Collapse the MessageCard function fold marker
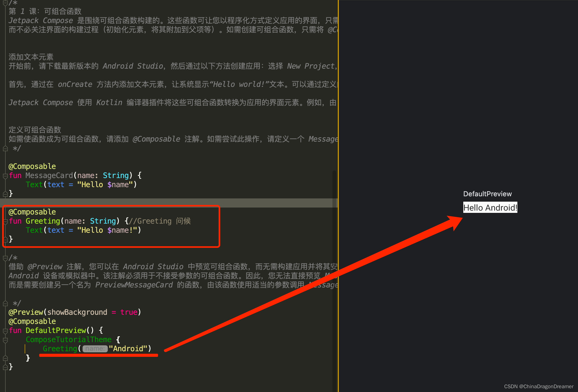The image size is (578, 392). (x=5, y=176)
